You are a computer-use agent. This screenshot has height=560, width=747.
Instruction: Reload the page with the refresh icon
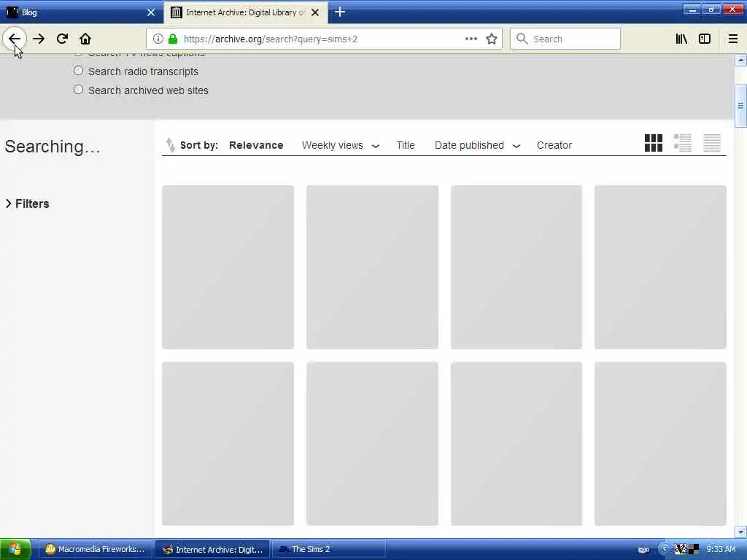coord(62,39)
